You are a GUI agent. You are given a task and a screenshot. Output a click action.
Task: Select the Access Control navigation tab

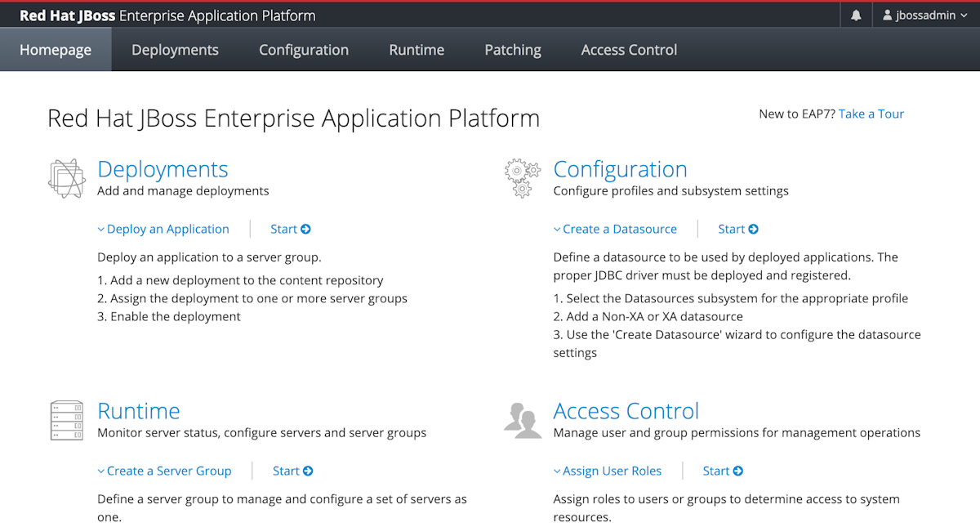coord(629,50)
